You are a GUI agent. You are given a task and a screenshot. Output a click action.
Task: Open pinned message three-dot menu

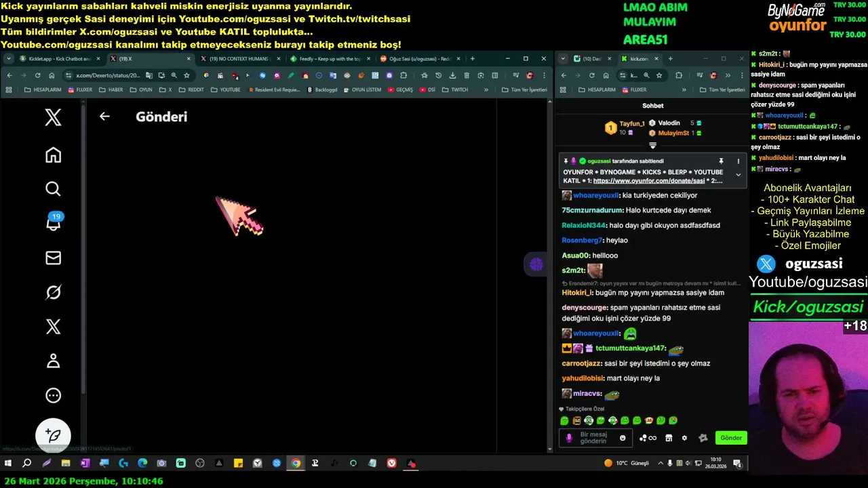(738, 161)
